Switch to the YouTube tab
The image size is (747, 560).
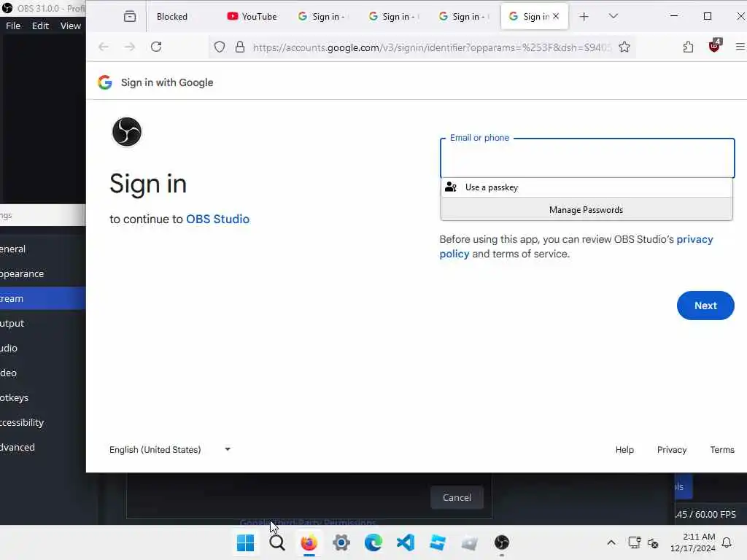pyautogui.click(x=252, y=17)
